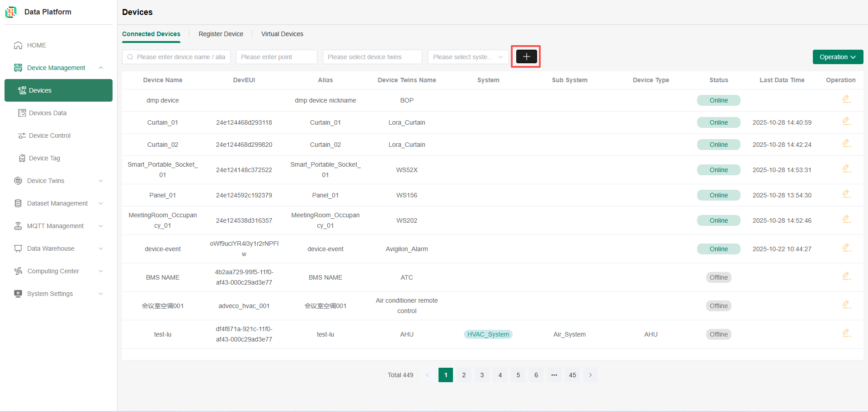868x412 pixels.
Task: Open the Operation dropdown button
Action: tap(837, 57)
